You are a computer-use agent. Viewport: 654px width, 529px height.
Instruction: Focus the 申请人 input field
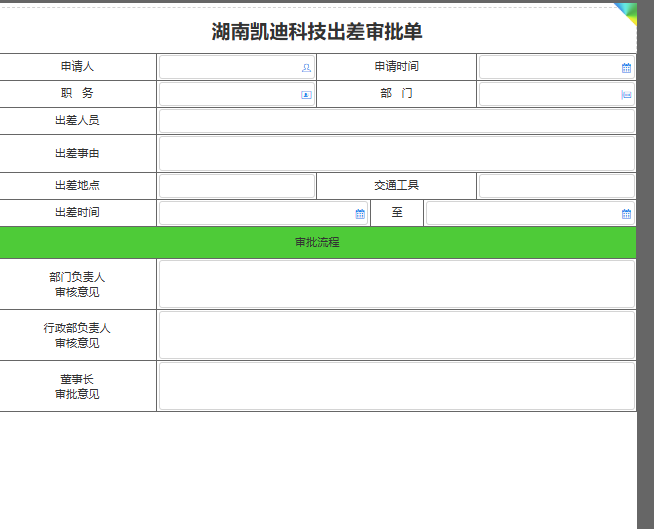click(236, 67)
